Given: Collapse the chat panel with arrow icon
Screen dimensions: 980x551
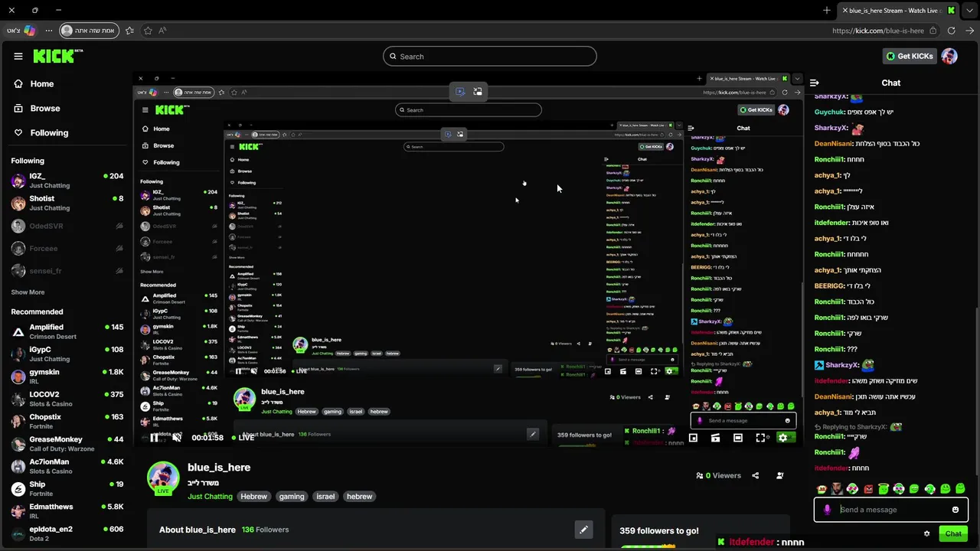Looking at the screenshot, I should click(815, 83).
